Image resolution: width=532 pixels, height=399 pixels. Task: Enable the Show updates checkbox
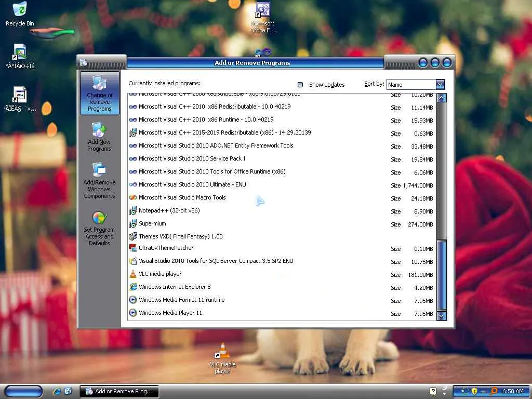(300, 85)
